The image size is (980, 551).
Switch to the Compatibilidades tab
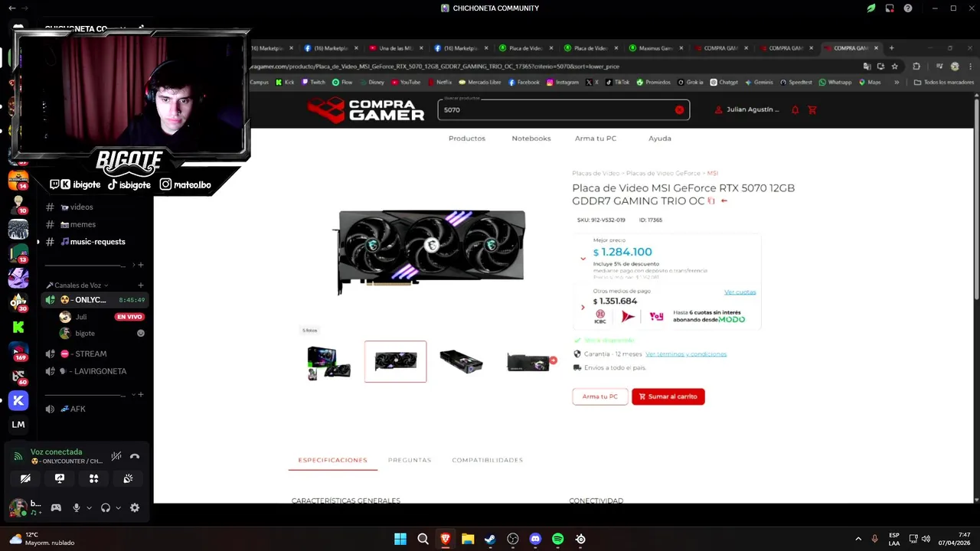click(x=487, y=460)
